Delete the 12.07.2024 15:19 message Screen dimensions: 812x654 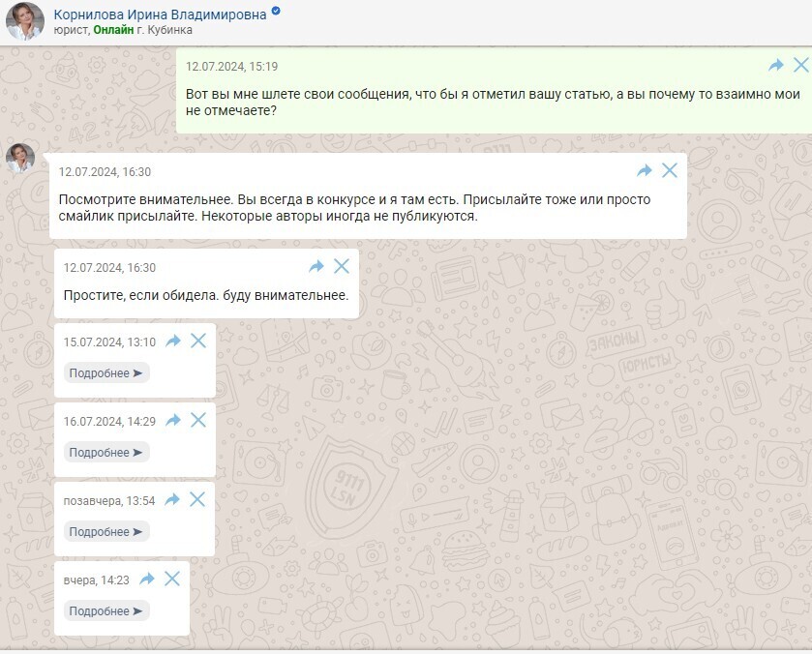point(800,65)
